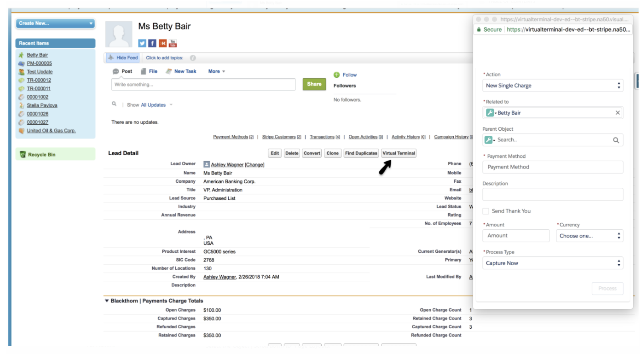Click the icon beside Test Update
Screen dimensions: 644x354
(21, 72)
